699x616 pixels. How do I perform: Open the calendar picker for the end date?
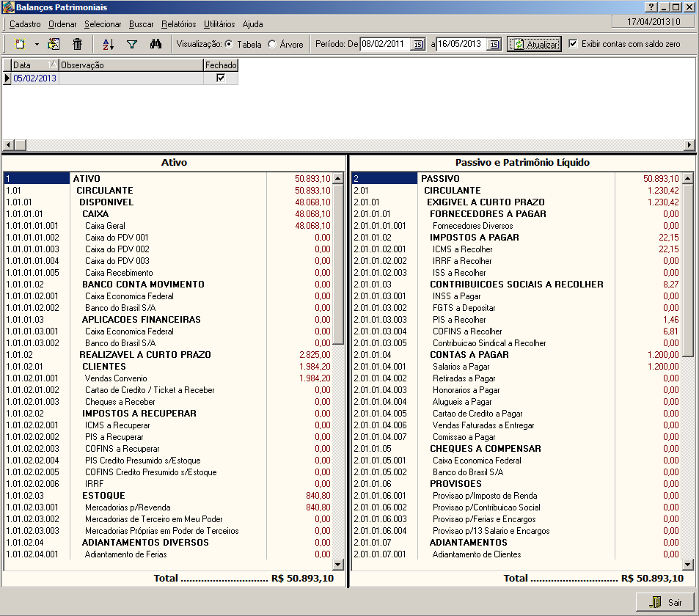[x=494, y=44]
